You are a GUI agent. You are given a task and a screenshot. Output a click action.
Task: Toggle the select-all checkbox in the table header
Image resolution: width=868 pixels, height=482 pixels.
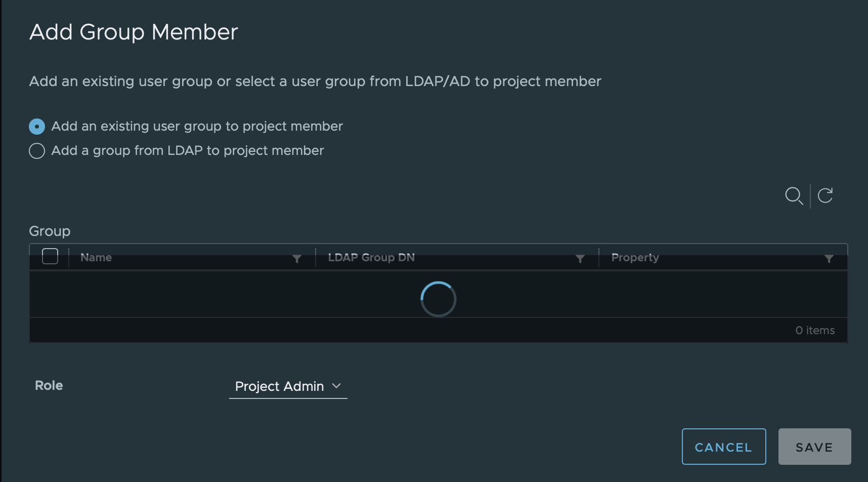[x=50, y=256]
